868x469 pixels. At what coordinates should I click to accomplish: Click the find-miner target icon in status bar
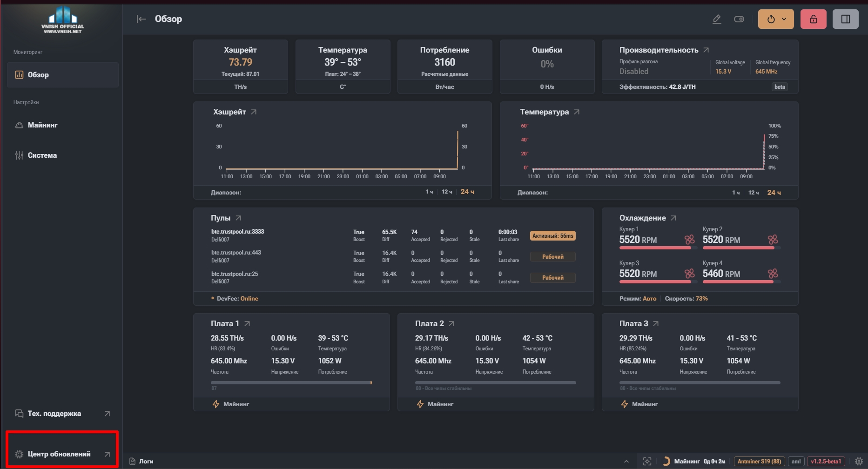[647, 462]
